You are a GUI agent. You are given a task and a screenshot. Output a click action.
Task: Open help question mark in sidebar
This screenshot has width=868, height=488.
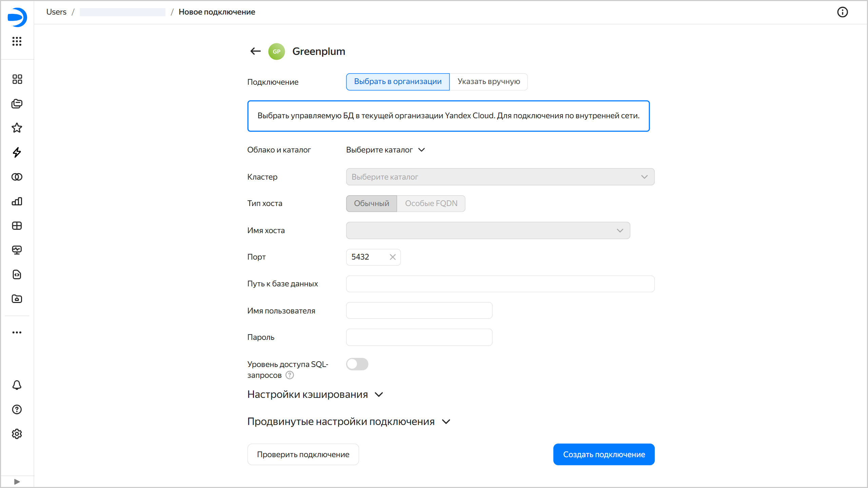coord(17,409)
